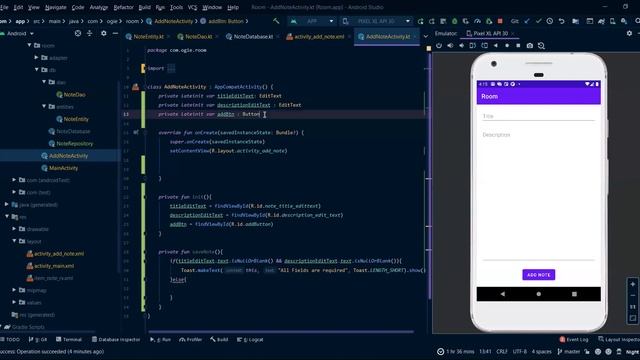Click emulator volume down icon

point(462,46)
